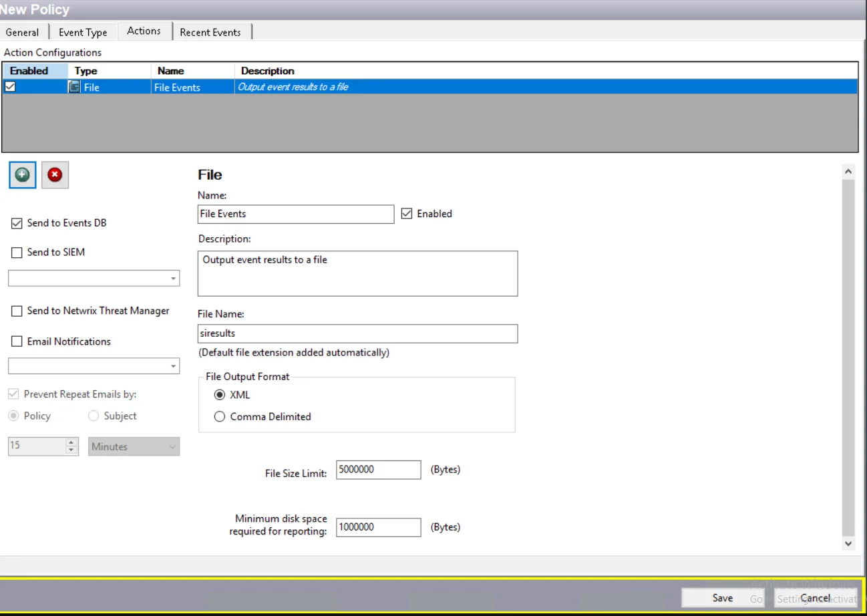Screen dimensions: 867x616
Task: Click the Cancel button
Action: pos(815,598)
